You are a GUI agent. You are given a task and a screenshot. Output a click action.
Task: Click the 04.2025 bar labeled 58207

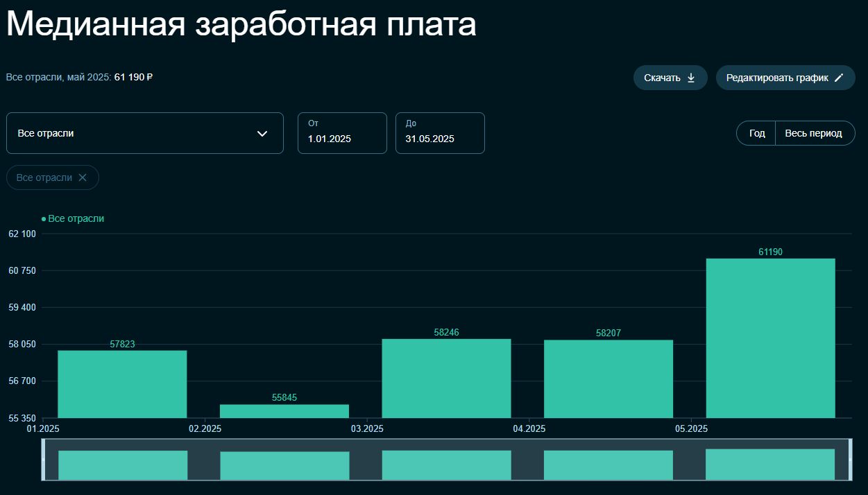point(609,379)
